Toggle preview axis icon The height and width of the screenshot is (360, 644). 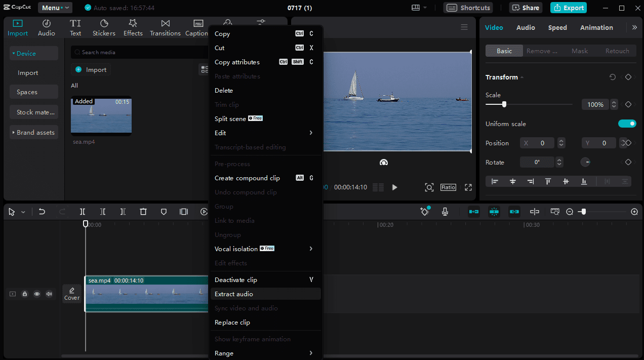pos(535,212)
